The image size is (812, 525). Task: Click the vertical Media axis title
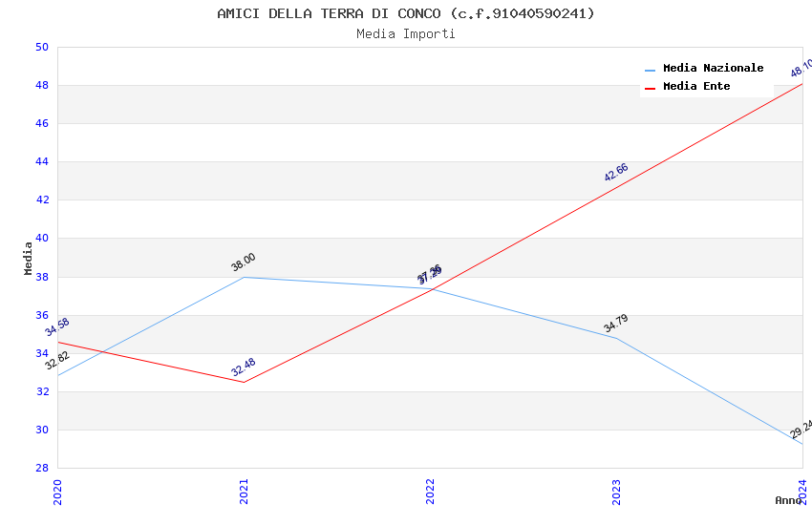click(29, 258)
